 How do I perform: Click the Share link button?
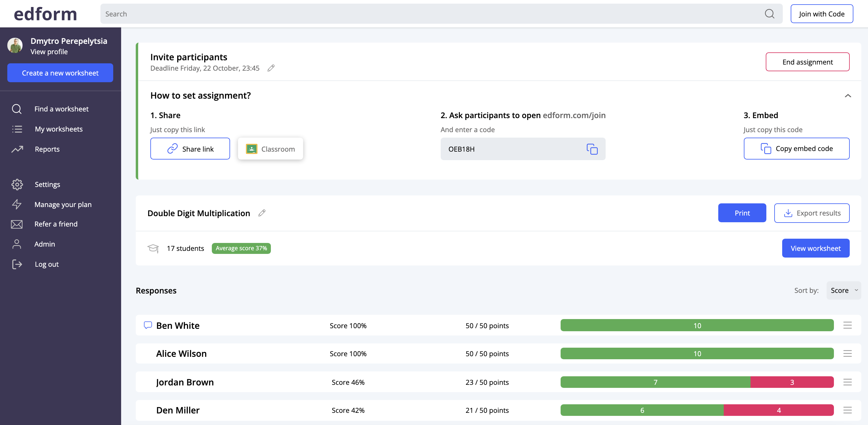190,149
